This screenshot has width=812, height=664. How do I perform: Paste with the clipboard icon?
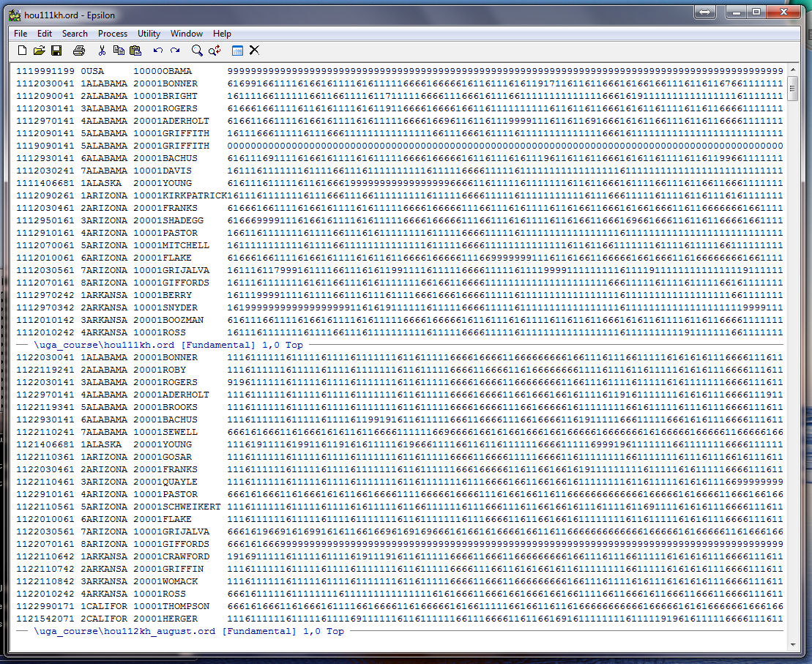tap(135, 51)
